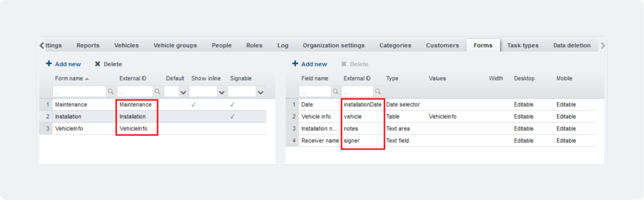Click the Type column header
Viewport: 644px width, 200px height.
pyautogui.click(x=392, y=78)
